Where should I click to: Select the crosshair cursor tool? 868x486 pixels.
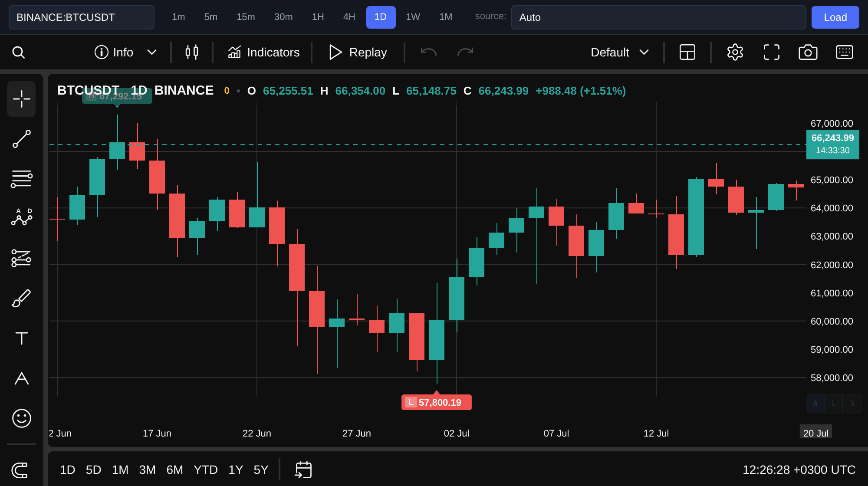[21, 99]
